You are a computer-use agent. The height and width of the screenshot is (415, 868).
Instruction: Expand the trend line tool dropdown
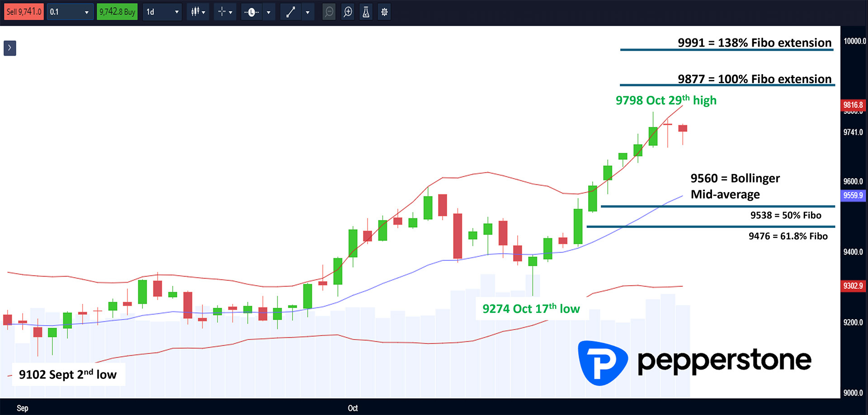click(x=308, y=12)
